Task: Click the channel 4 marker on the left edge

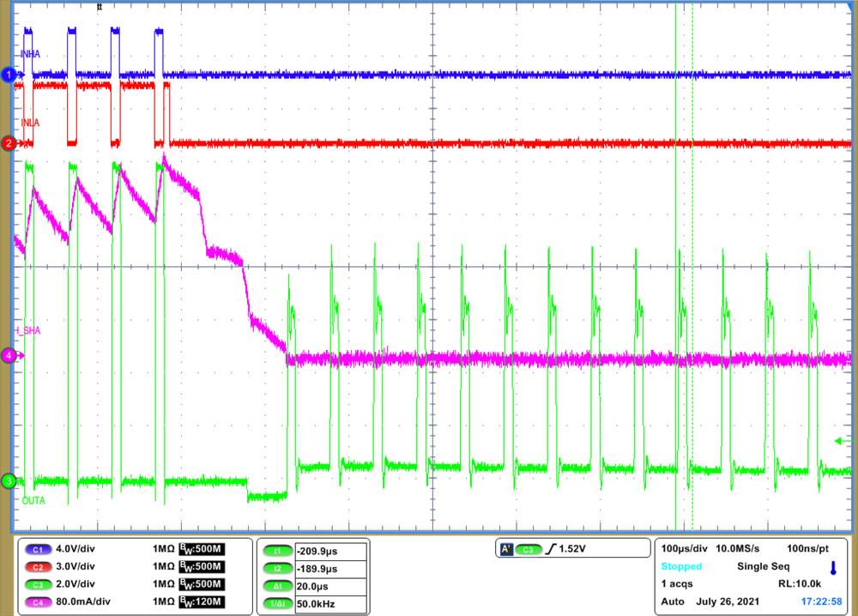Action: tap(8, 353)
